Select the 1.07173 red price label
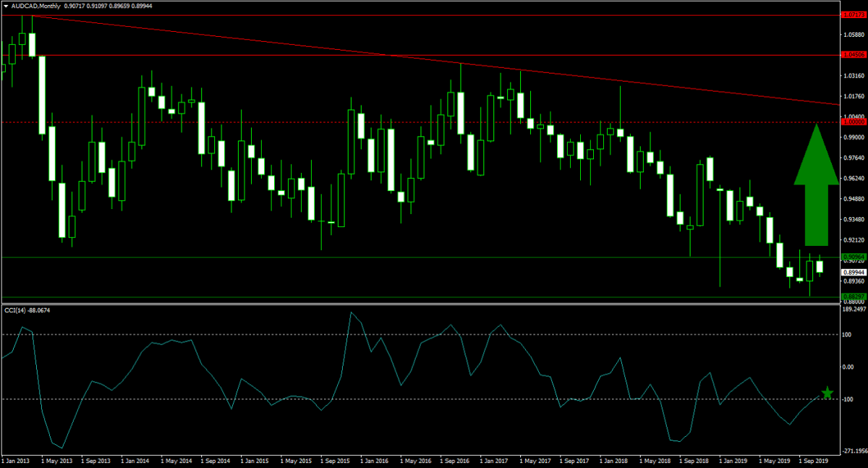The image size is (868, 468). tap(854, 14)
